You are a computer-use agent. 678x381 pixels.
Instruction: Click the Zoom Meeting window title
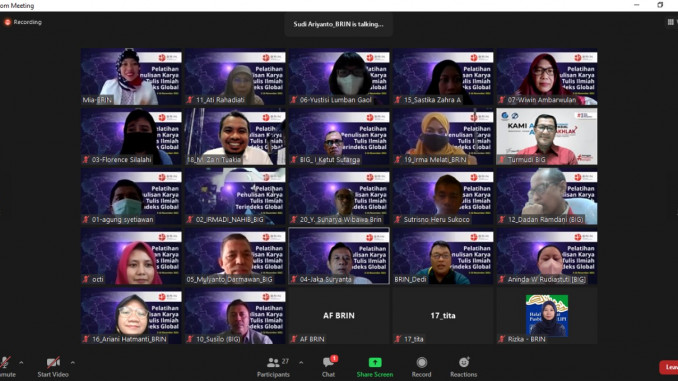coord(17,6)
